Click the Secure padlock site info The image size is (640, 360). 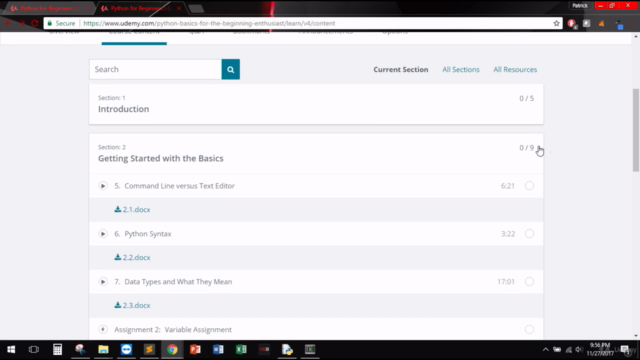[x=61, y=23]
